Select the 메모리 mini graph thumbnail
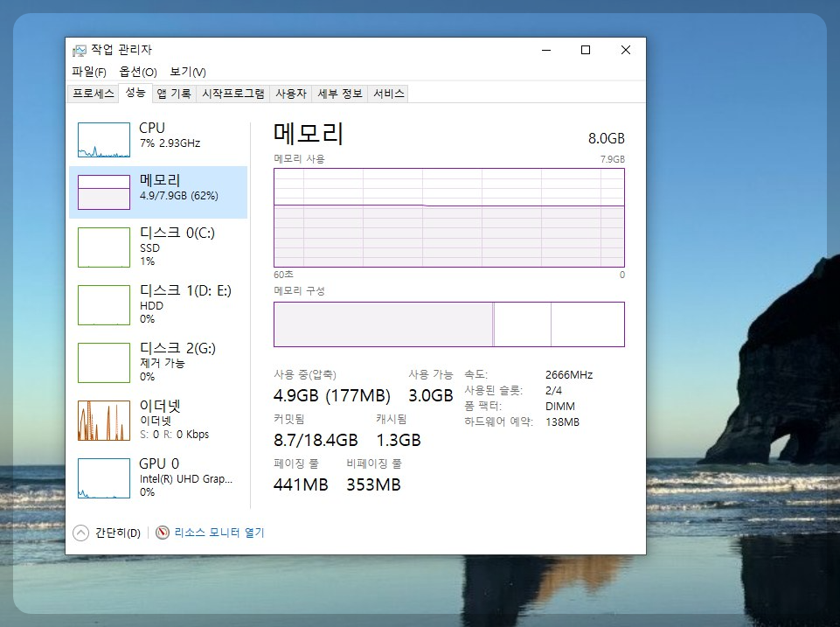 pos(104,192)
